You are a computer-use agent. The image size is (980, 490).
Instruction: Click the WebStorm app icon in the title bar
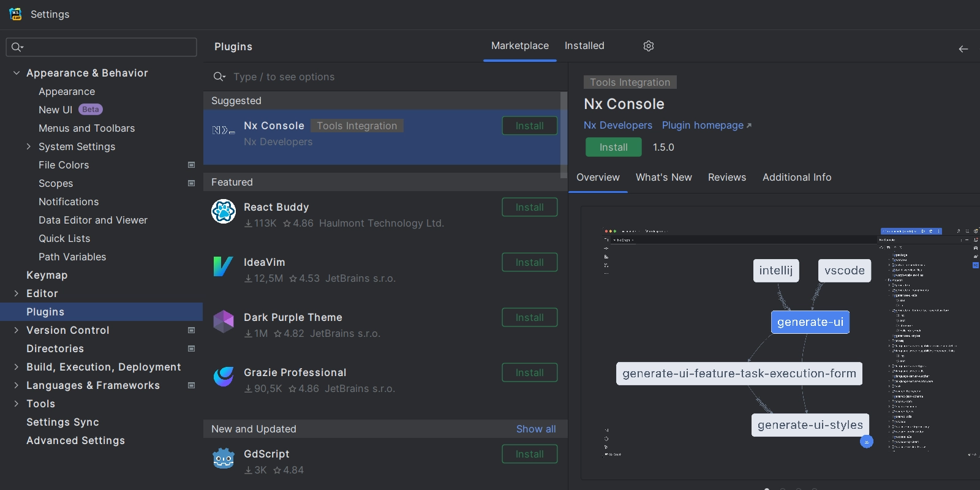click(x=15, y=14)
